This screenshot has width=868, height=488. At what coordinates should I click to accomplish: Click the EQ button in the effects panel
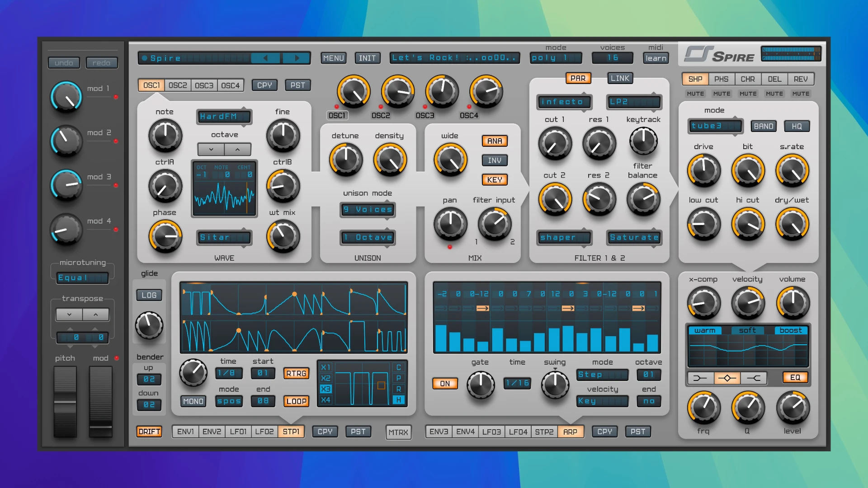[796, 378]
